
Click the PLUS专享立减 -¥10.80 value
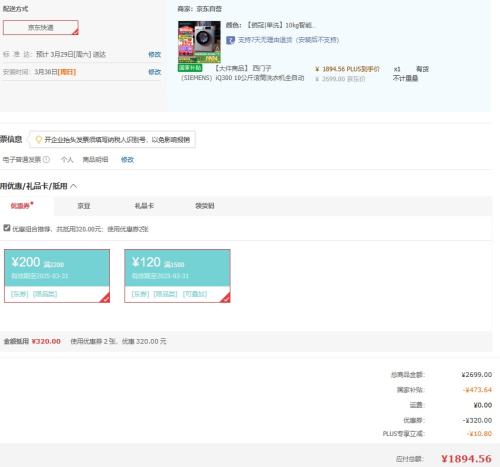(479, 434)
